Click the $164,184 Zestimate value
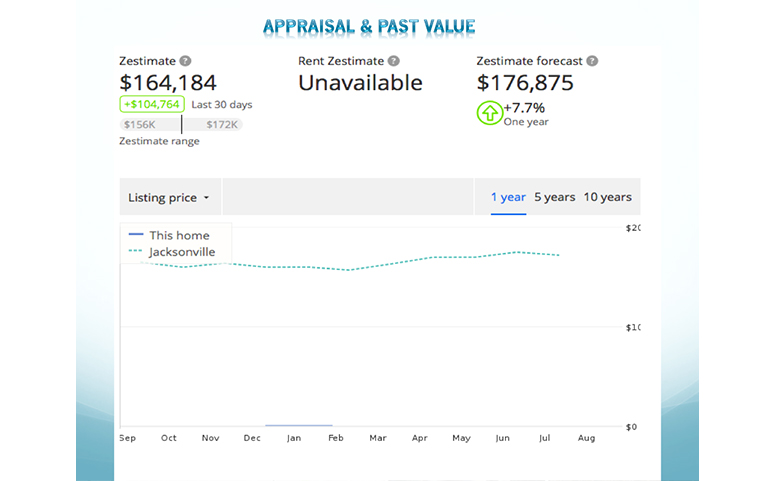Image resolution: width=770 pixels, height=481 pixels. coord(168,83)
